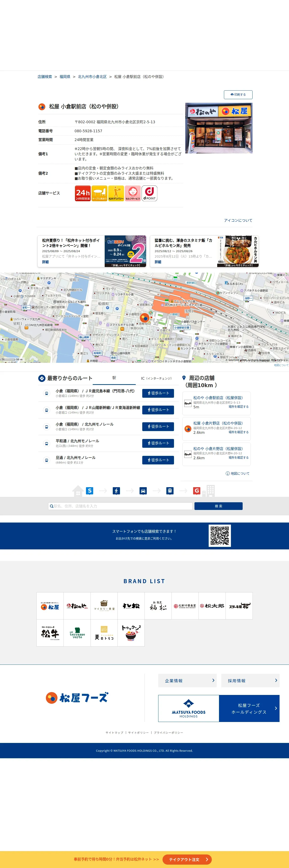Click 徒歩ルート for JR山陽新幹線 小倉 station
The height and width of the screenshot is (868, 289).
coord(158,410)
